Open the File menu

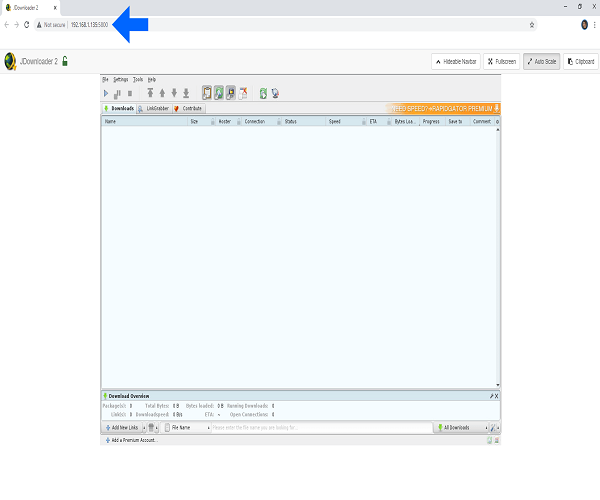pos(105,80)
